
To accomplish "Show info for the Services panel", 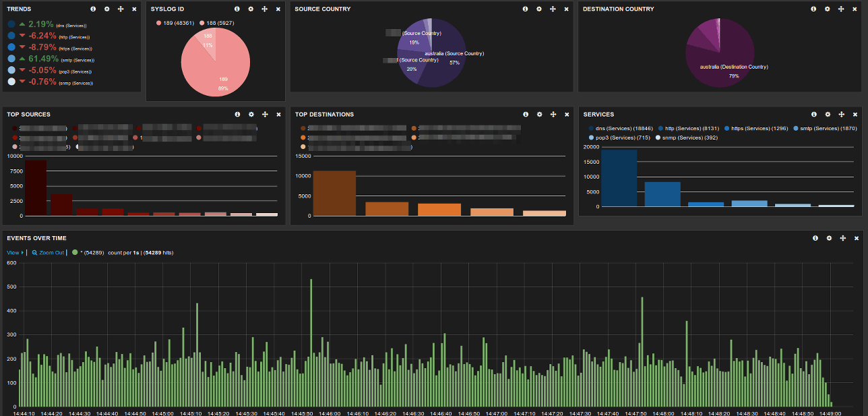I will (813, 115).
